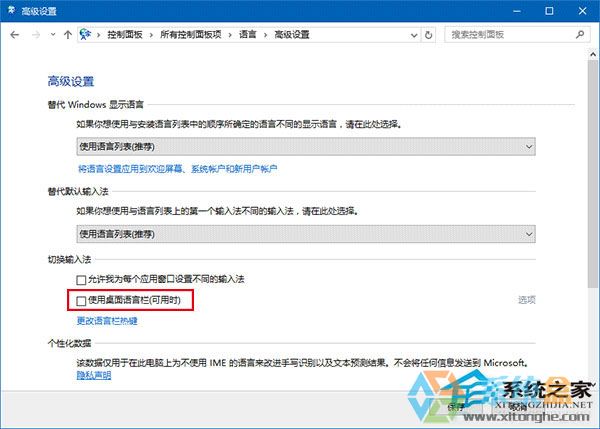
Task: Open 更改语言栏热键 link
Action: pos(107,321)
